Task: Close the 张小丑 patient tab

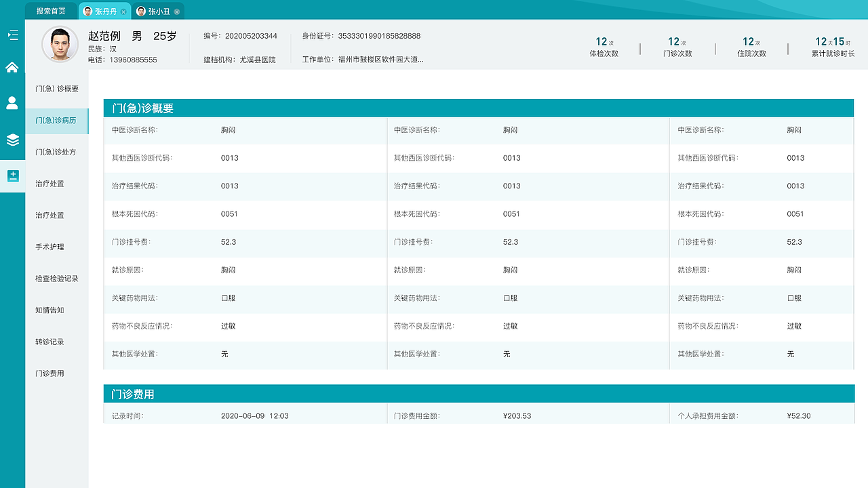Action: click(x=177, y=11)
